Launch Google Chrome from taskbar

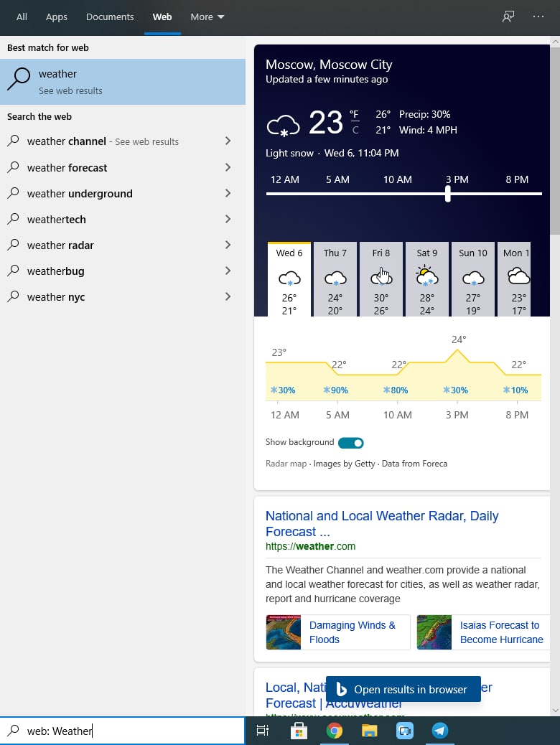point(334,730)
